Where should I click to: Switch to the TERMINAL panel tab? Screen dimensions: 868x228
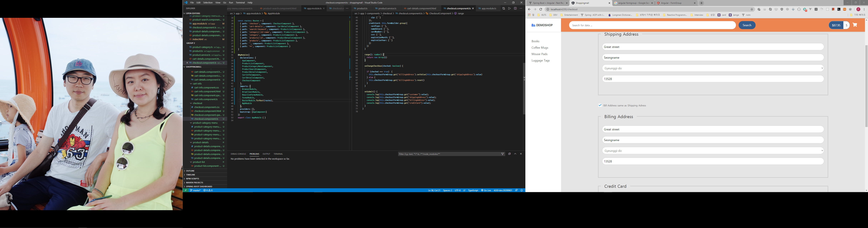278,154
